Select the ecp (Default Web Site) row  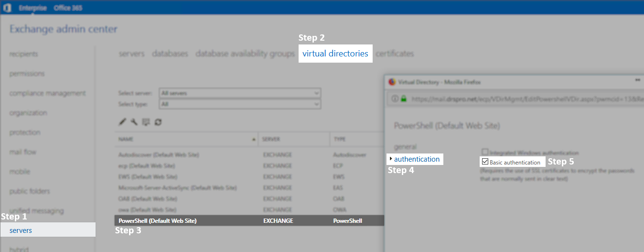tap(249, 166)
